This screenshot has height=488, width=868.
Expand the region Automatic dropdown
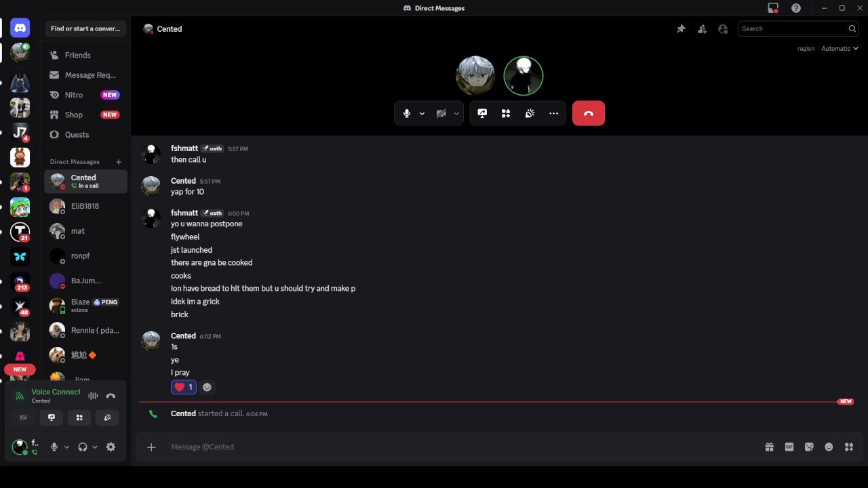tap(840, 48)
